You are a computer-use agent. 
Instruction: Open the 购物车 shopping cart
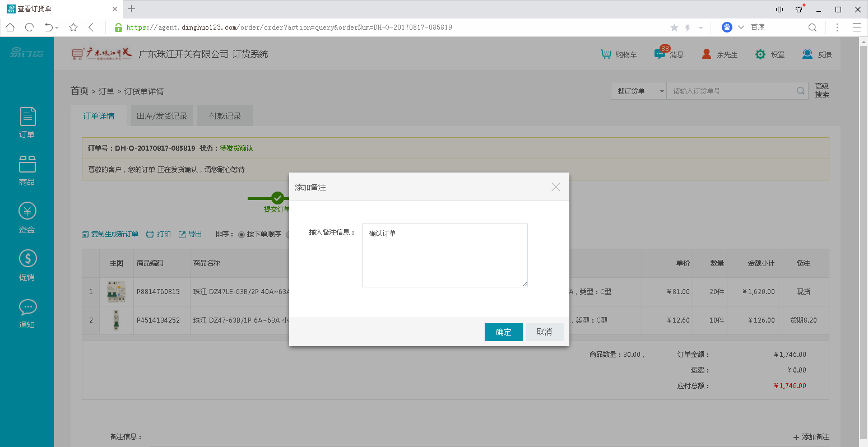point(619,54)
